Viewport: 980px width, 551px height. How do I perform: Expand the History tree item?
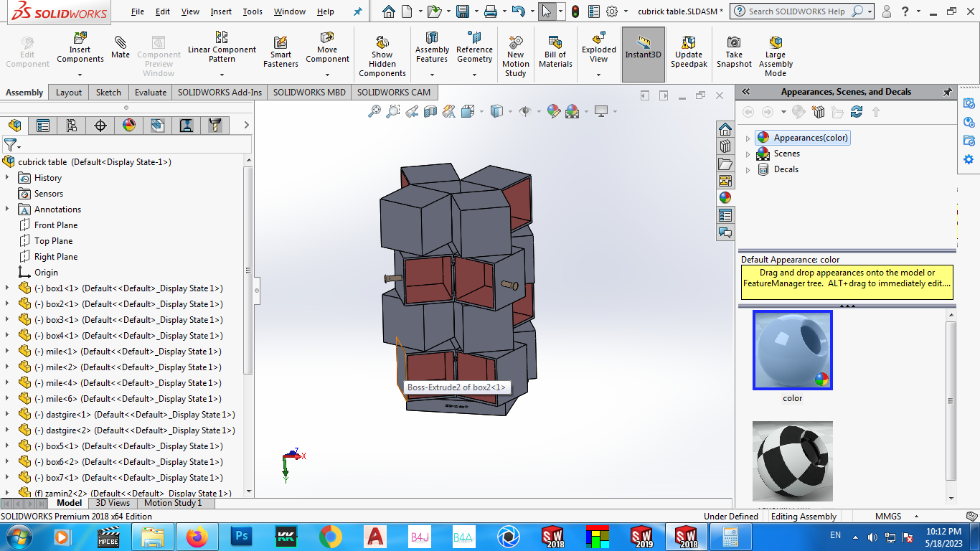[x=7, y=178]
